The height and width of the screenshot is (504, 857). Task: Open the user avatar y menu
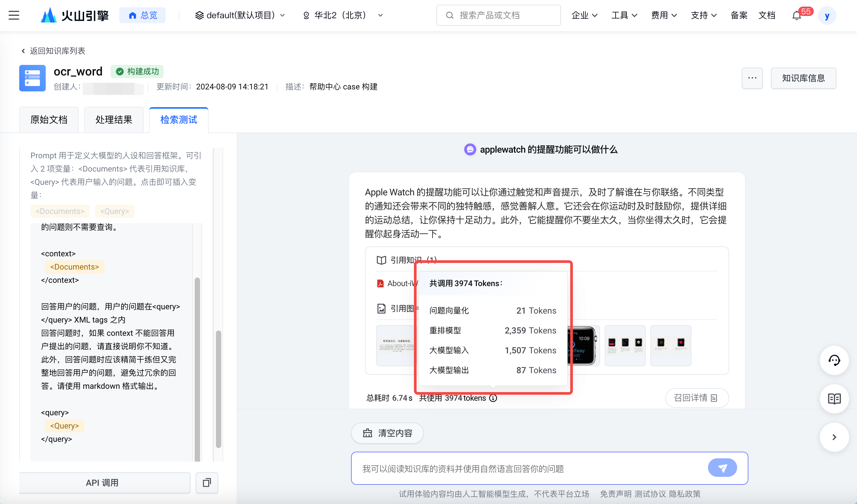tap(827, 16)
